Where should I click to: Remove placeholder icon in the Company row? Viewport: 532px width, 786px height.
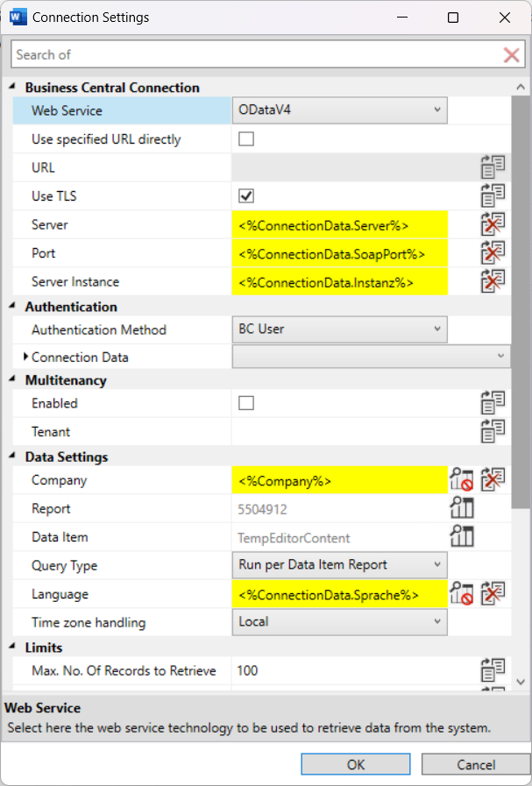(x=493, y=479)
